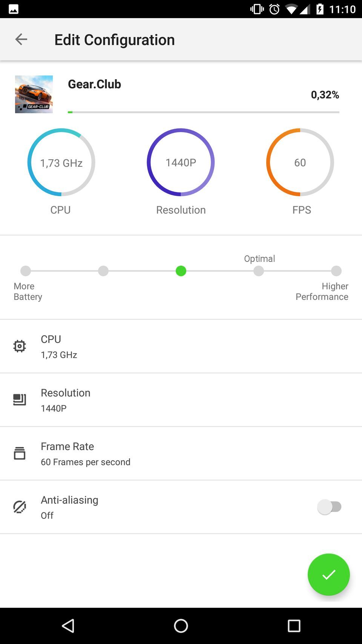Screen dimensions: 362x644
Task: Select the Optimal preset point
Action: pyautogui.click(x=259, y=271)
